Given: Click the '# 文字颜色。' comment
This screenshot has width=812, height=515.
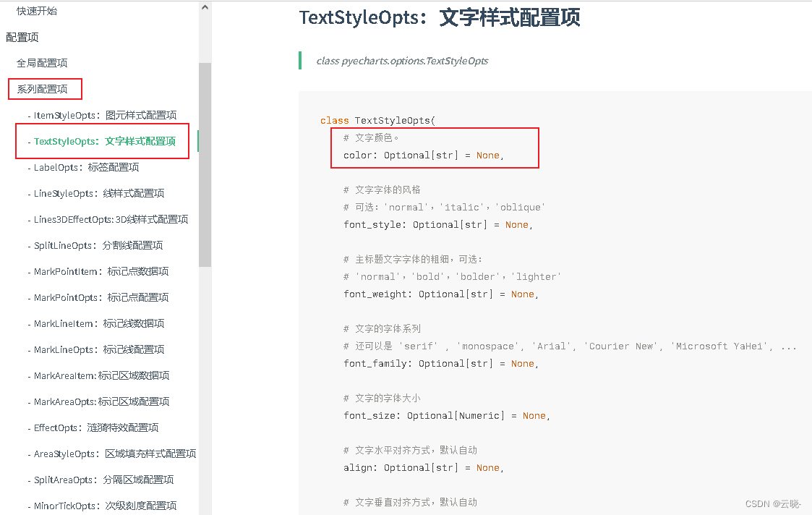Looking at the screenshot, I should [x=371, y=138].
